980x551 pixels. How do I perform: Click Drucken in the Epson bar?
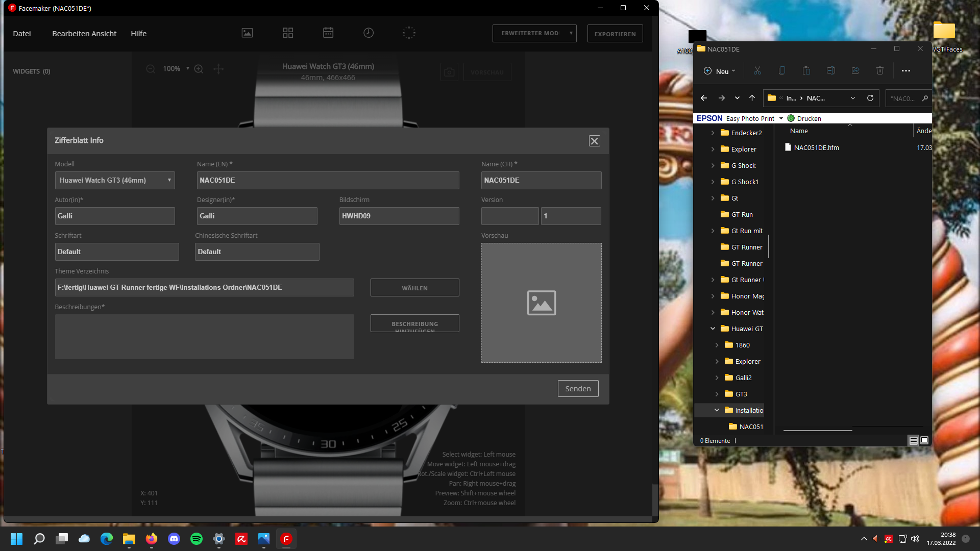804,118
